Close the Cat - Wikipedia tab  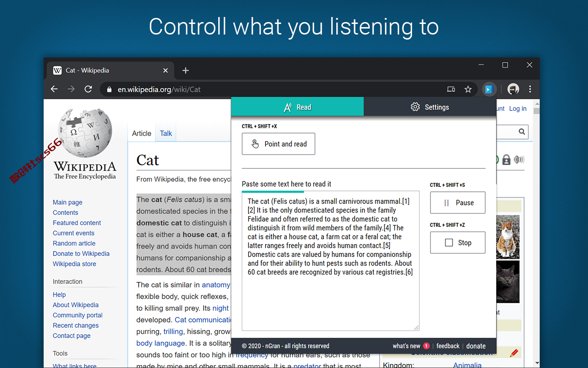165,70
